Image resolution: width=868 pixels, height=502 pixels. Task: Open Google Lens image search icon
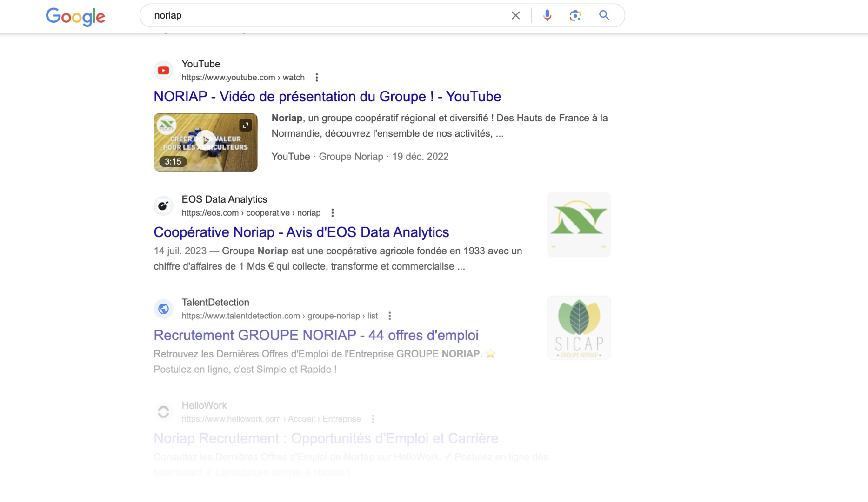tap(575, 15)
